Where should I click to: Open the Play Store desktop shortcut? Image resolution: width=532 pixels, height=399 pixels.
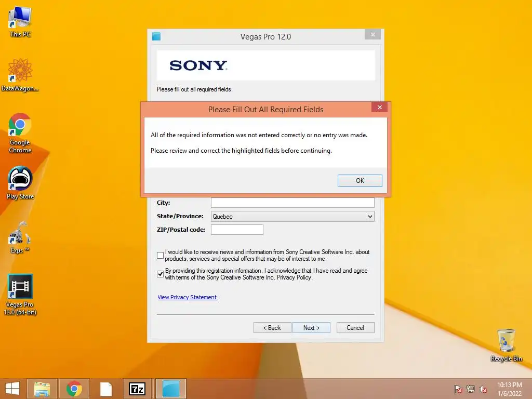pyautogui.click(x=20, y=183)
